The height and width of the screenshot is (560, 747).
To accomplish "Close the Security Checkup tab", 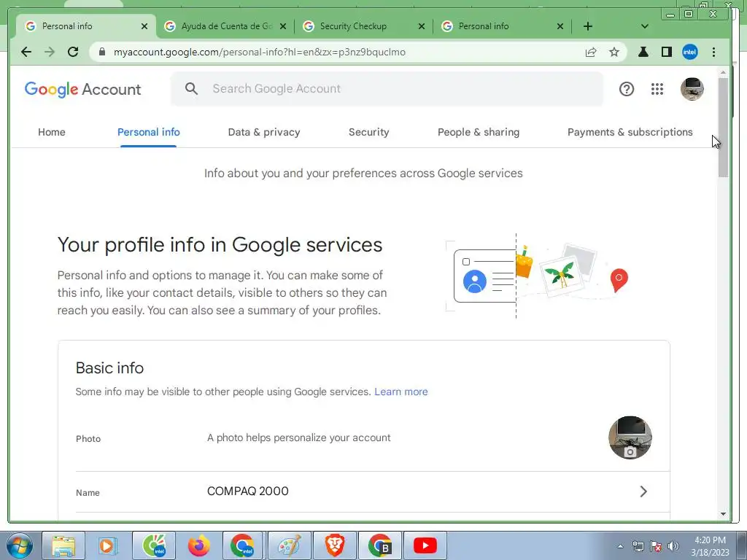I will coord(422,26).
